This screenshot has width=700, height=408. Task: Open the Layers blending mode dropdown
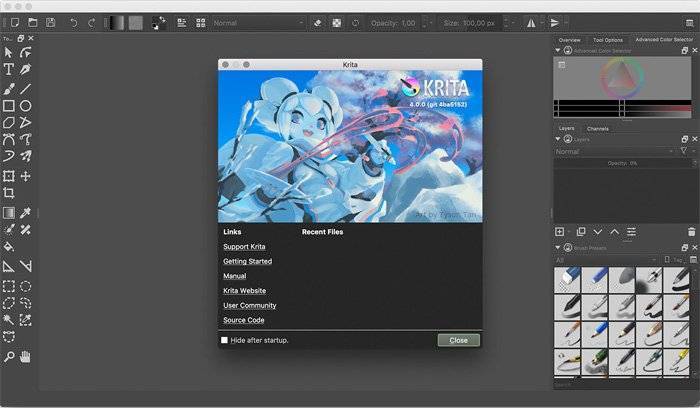click(x=615, y=152)
